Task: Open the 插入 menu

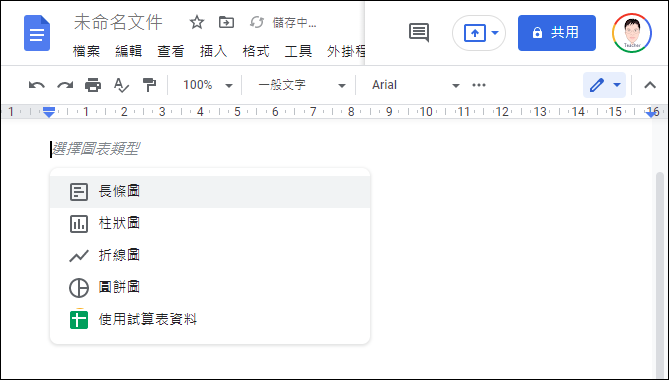Action: 213,52
